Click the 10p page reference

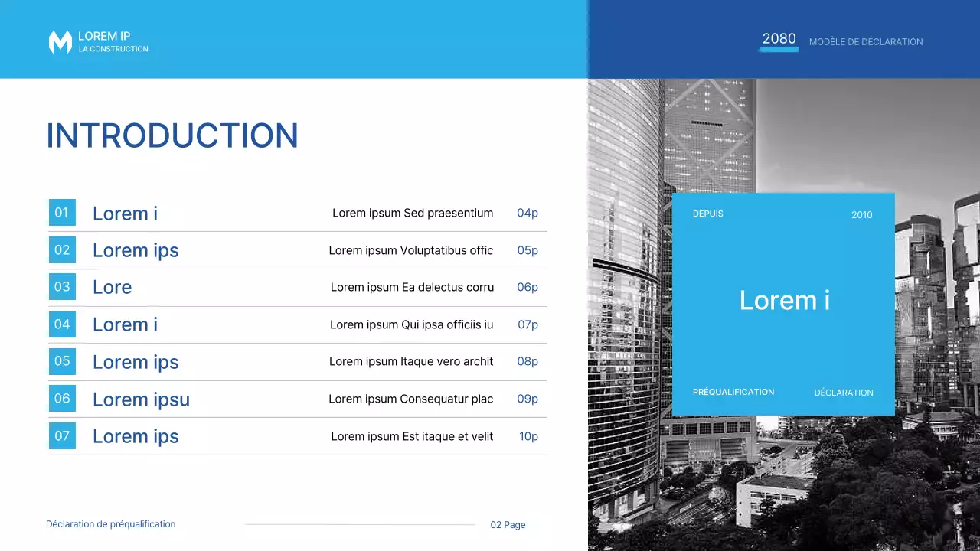point(528,436)
